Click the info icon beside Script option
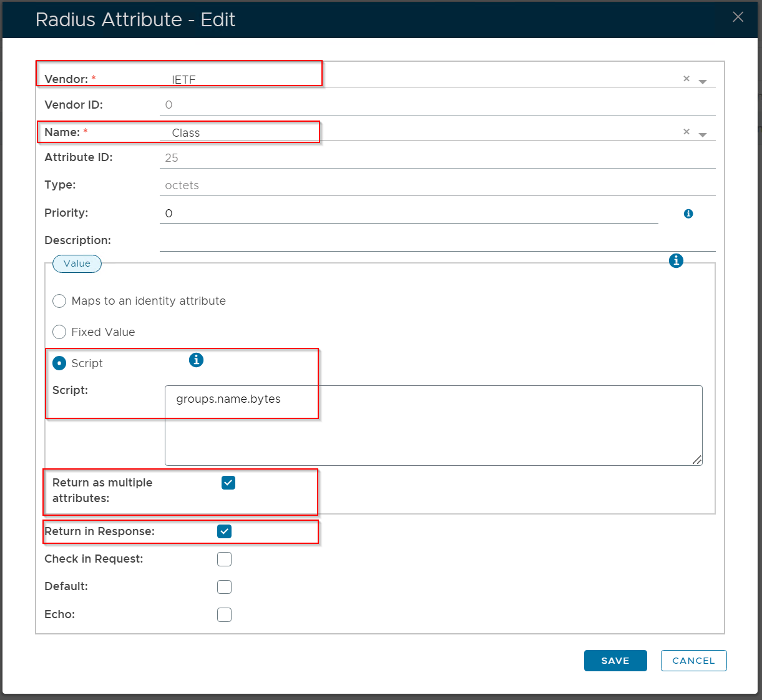Image resolution: width=762 pixels, height=700 pixels. (x=196, y=360)
